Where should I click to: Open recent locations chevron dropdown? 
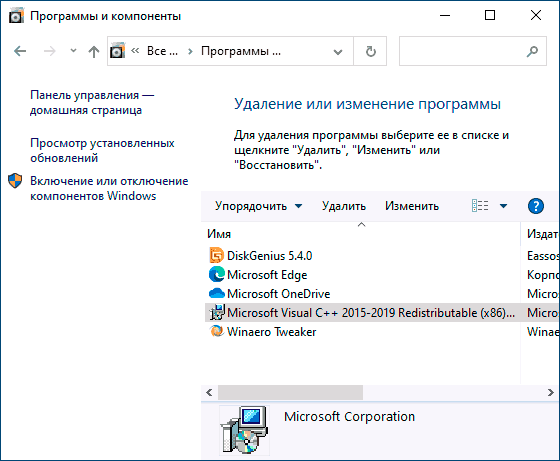tap(73, 51)
